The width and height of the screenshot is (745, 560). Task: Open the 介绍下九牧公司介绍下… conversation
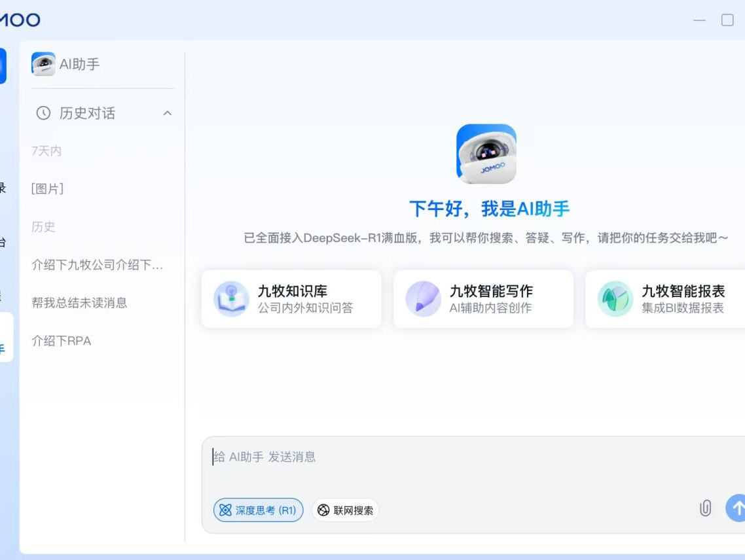pyautogui.click(x=98, y=264)
